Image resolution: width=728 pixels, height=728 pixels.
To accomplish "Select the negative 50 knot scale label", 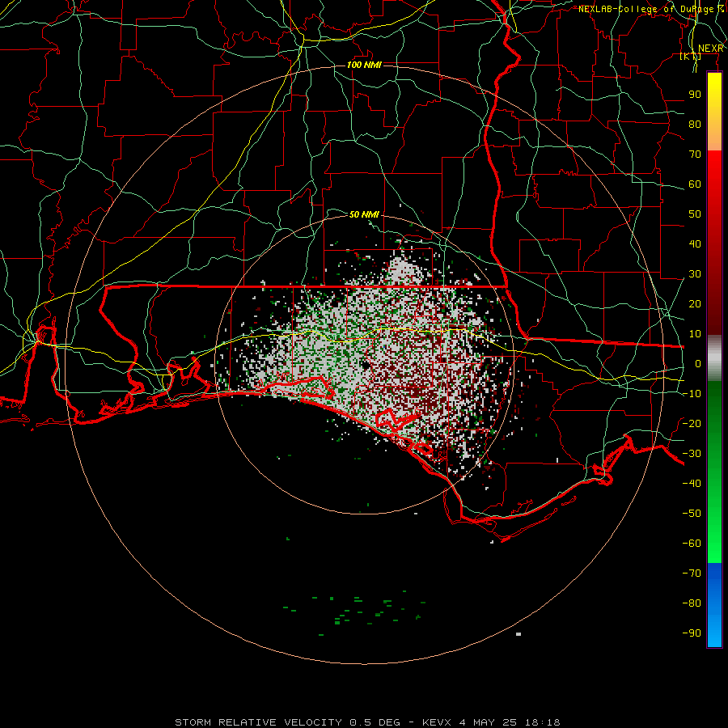I will (692, 514).
